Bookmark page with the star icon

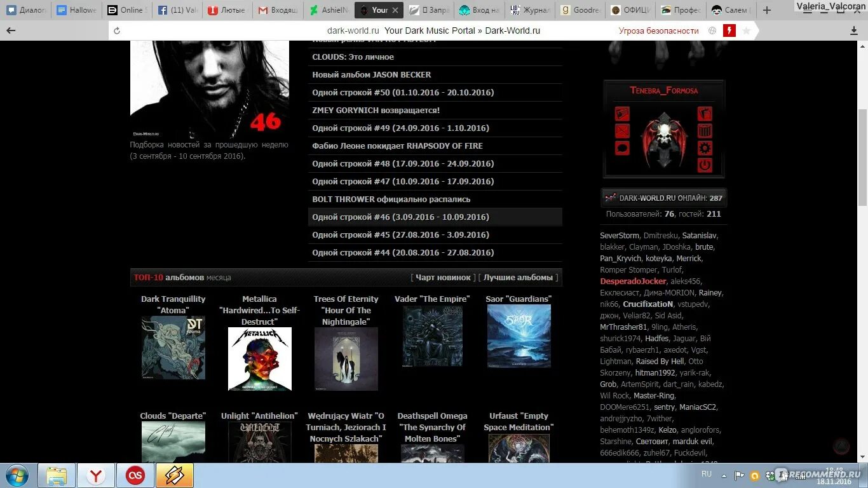pyautogui.click(x=747, y=30)
